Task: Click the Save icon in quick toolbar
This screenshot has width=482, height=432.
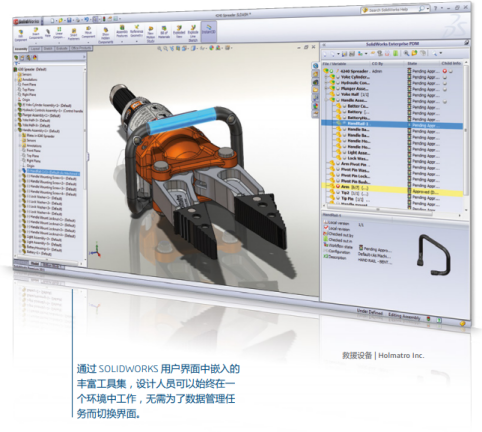Action: tap(69, 20)
